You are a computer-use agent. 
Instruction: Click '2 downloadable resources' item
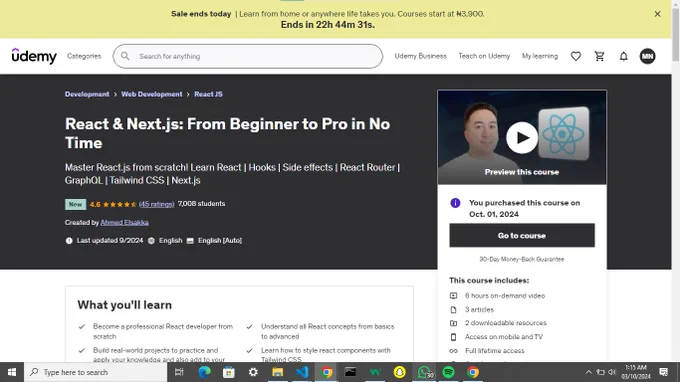pos(506,323)
